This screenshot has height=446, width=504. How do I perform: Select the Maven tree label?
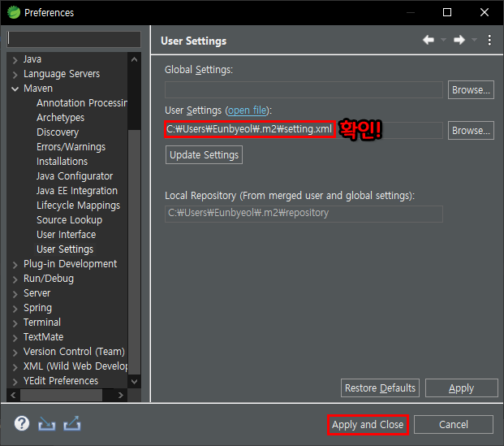coord(38,89)
